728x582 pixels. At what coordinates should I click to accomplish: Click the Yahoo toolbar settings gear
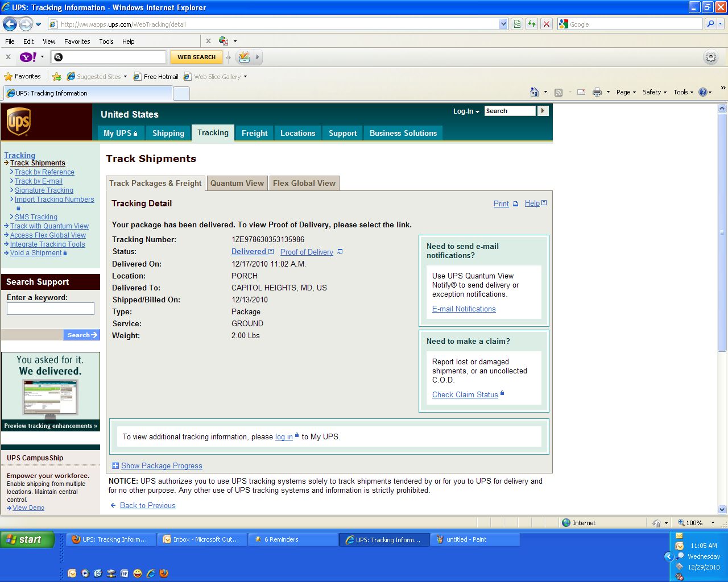coord(710,57)
